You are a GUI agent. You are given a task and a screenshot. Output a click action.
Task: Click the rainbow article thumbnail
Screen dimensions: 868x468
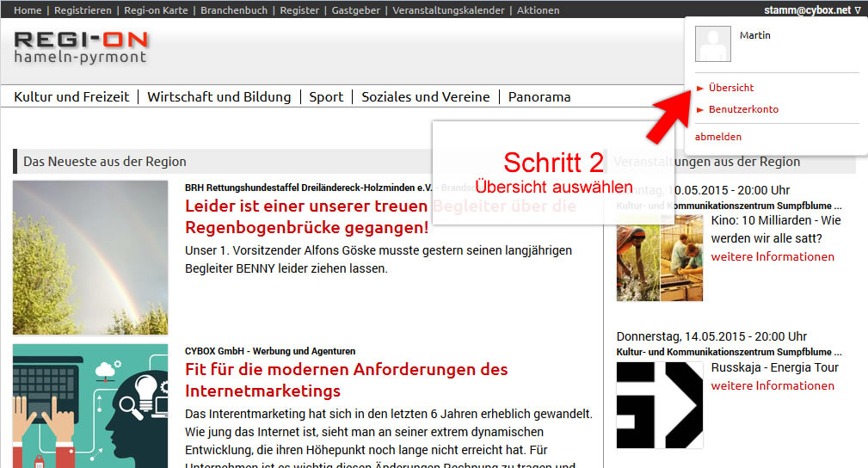pyautogui.click(x=90, y=257)
